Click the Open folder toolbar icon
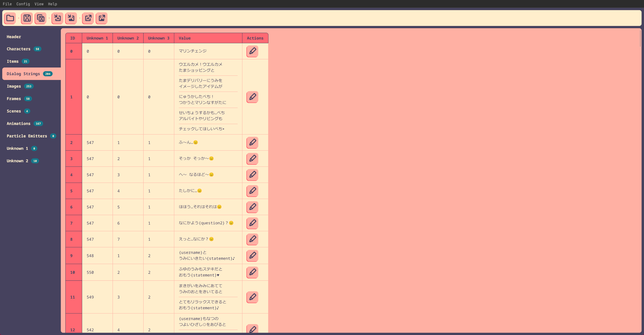 coord(10,18)
